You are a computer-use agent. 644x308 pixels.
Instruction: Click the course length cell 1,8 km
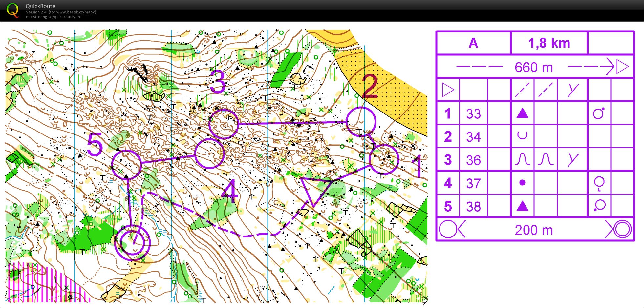point(549,43)
